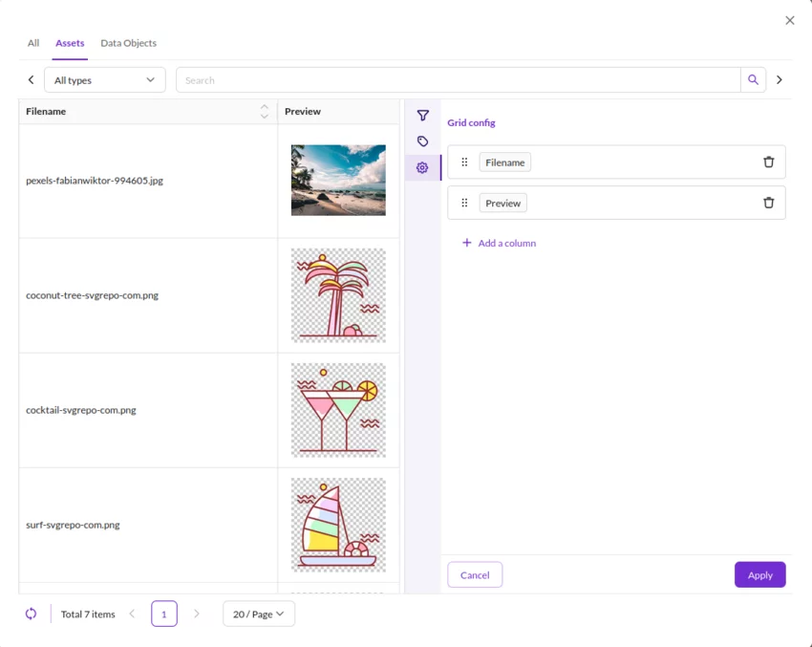Viewport: 812px width, 647px height.
Task: Focus the Search input field
Action: coord(459,80)
